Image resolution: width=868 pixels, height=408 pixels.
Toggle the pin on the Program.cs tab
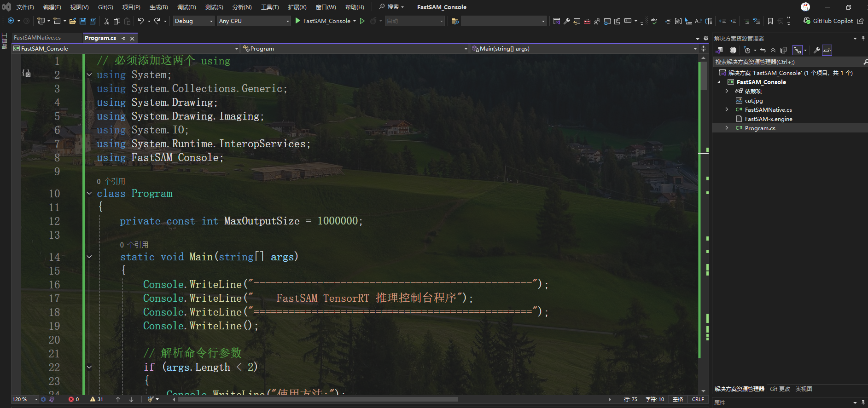coord(123,38)
